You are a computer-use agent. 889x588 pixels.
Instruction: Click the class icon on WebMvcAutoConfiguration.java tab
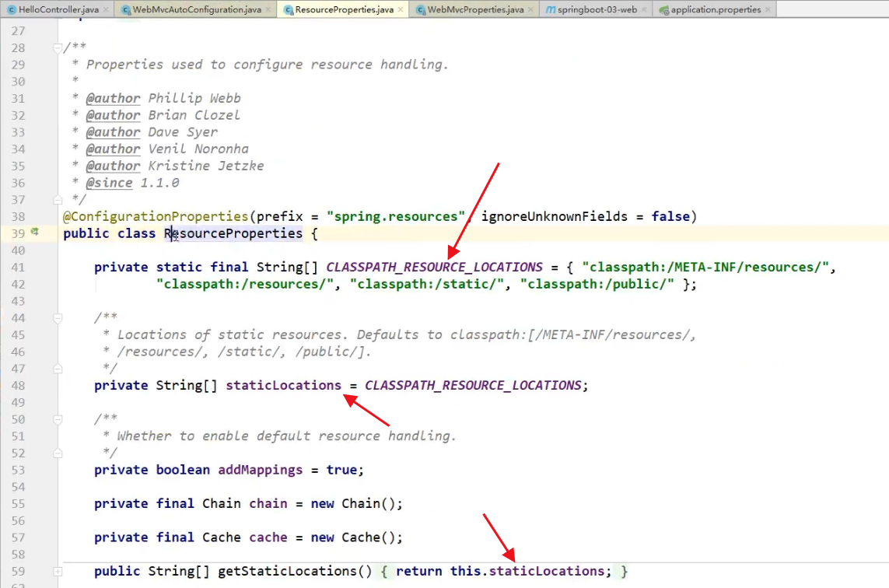tap(126, 9)
